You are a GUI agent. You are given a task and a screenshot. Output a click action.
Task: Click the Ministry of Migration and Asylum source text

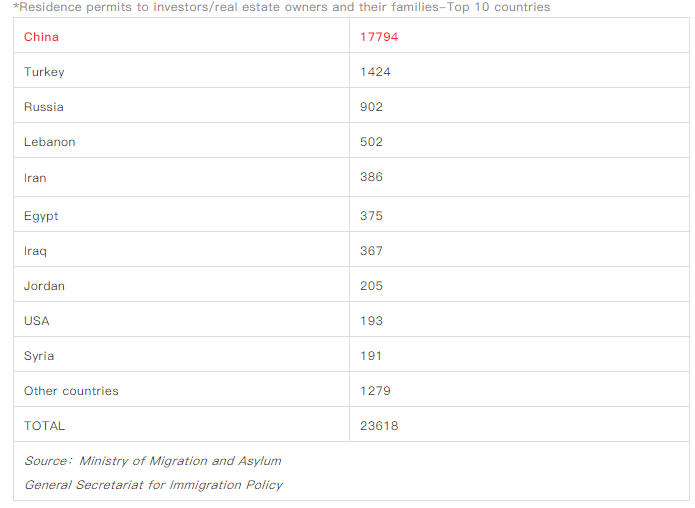(180, 461)
